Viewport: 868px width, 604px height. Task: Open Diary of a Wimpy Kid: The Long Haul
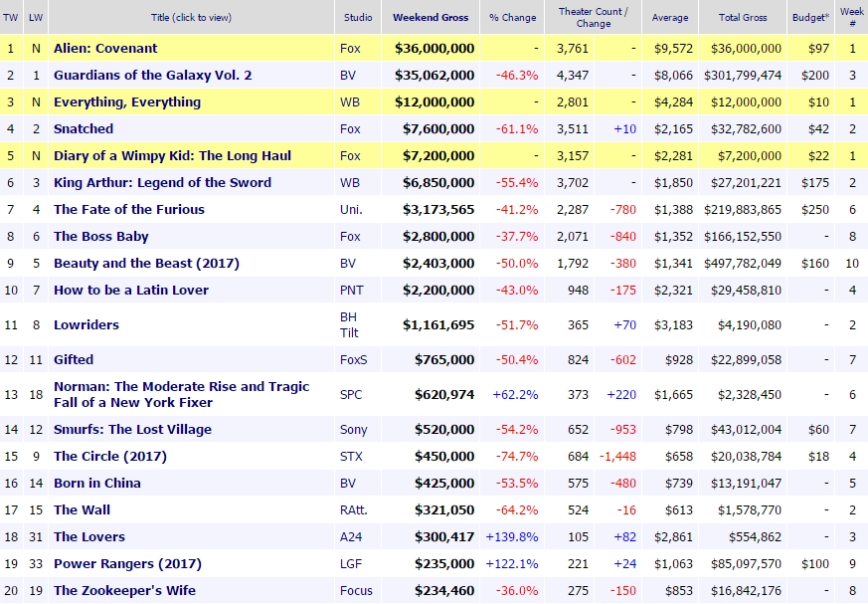pos(172,155)
